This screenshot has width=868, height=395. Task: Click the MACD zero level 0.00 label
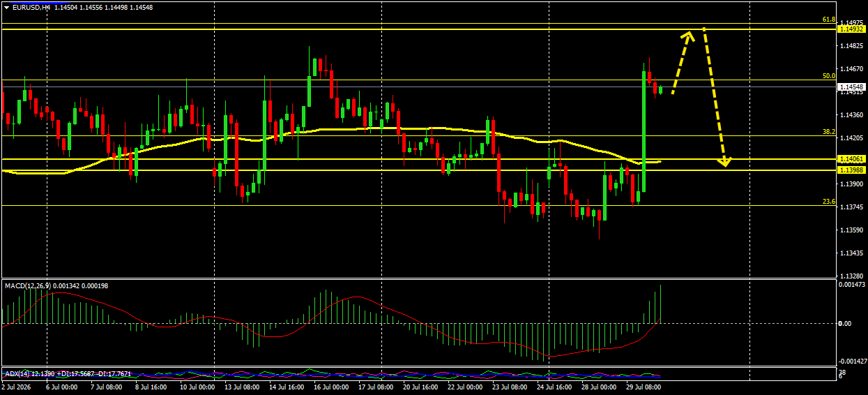pos(844,324)
